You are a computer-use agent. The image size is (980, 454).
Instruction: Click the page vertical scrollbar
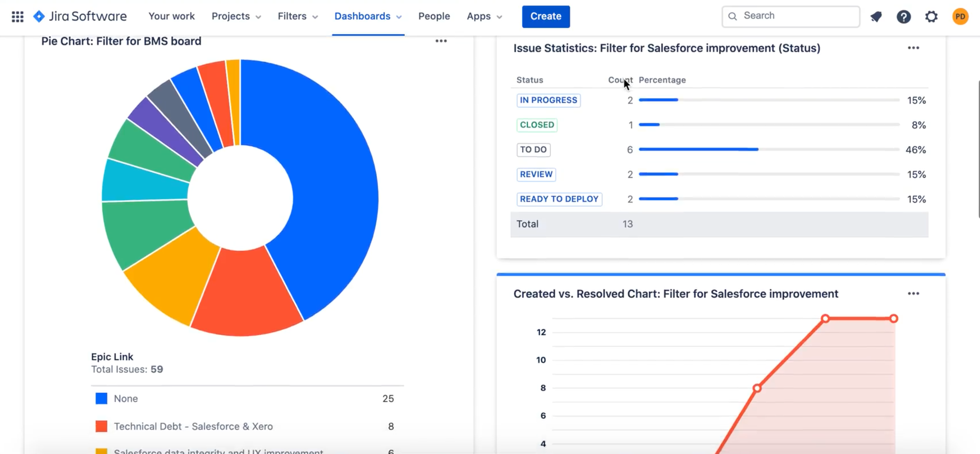(x=978, y=149)
